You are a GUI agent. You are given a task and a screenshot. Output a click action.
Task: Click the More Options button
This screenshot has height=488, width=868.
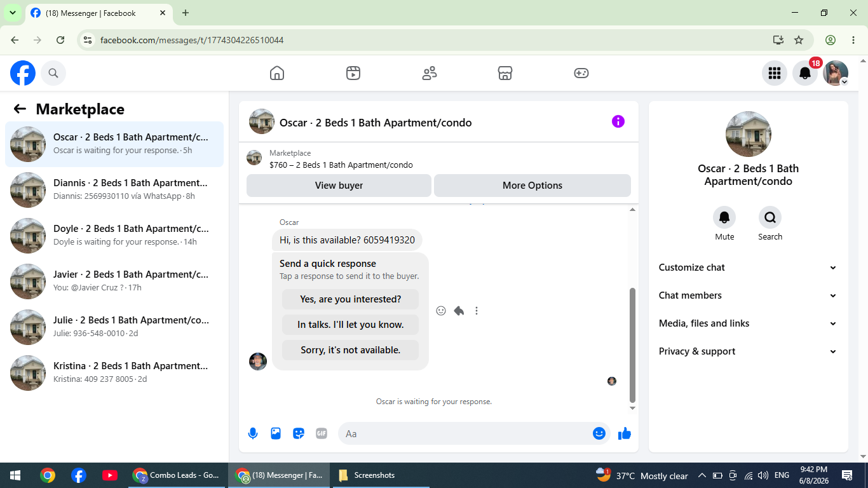click(532, 186)
